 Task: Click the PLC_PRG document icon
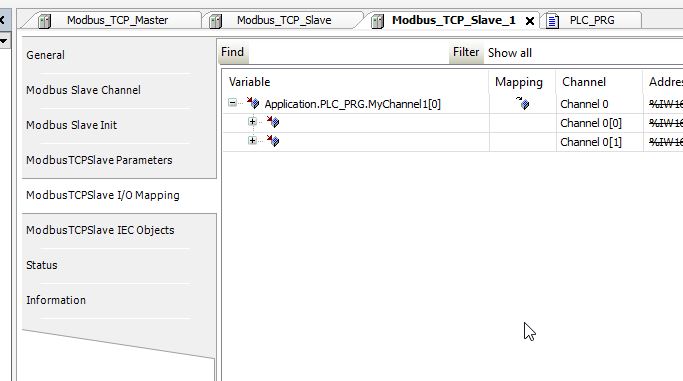pos(552,21)
